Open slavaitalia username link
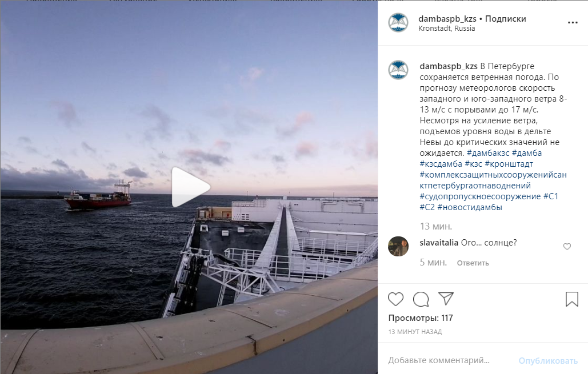 pyautogui.click(x=439, y=243)
